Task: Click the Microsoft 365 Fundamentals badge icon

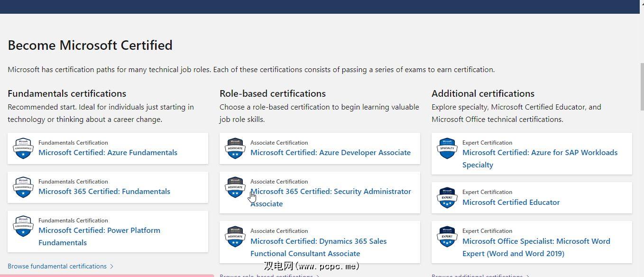Action: point(23,187)
